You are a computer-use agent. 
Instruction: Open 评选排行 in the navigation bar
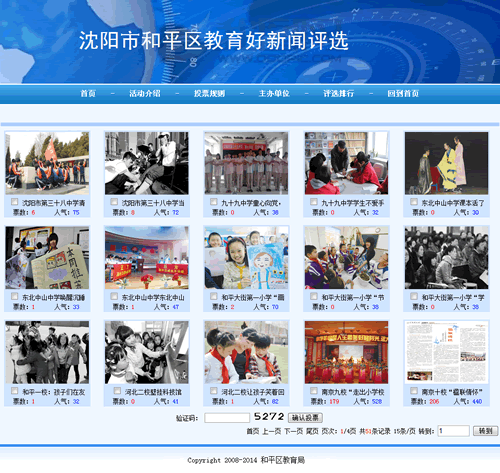point(339,93)
